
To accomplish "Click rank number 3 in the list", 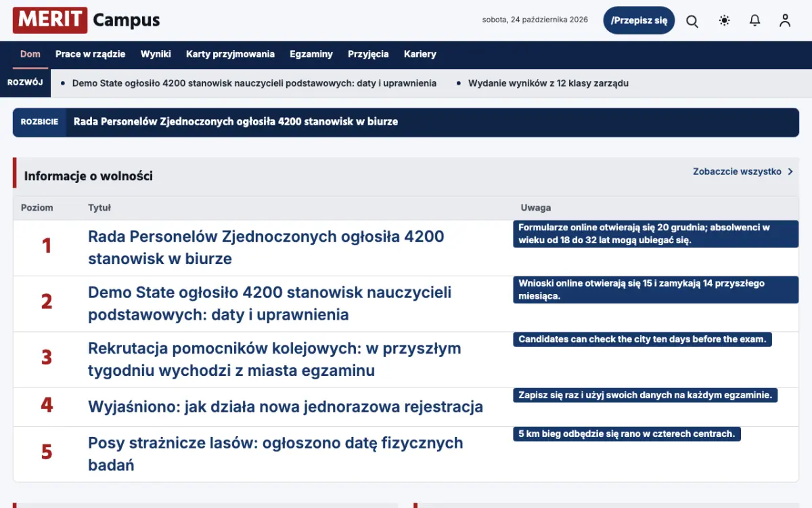I will click(47, 358).
